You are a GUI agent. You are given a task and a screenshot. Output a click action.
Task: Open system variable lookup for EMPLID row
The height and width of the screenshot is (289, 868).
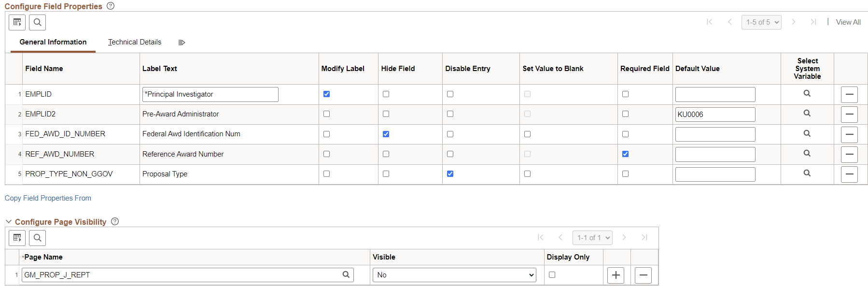(x=807, y=94)
